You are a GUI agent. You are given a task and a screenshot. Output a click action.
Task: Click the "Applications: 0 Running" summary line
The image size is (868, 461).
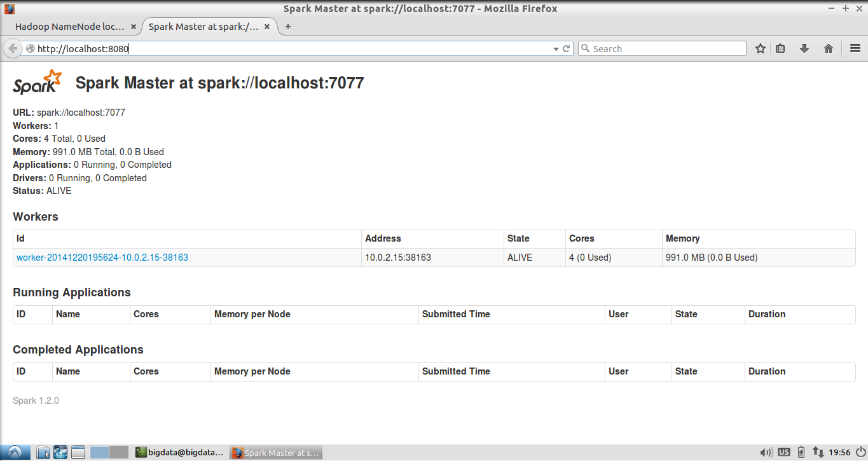pos(92,165)
